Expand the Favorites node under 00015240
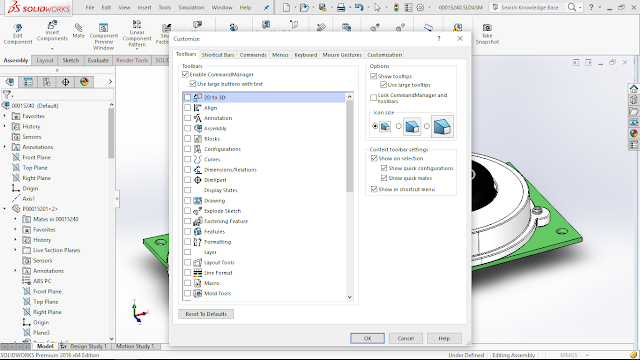Viewport: 640px width, 360px height. pyautogui.click(x=5, y=116)
